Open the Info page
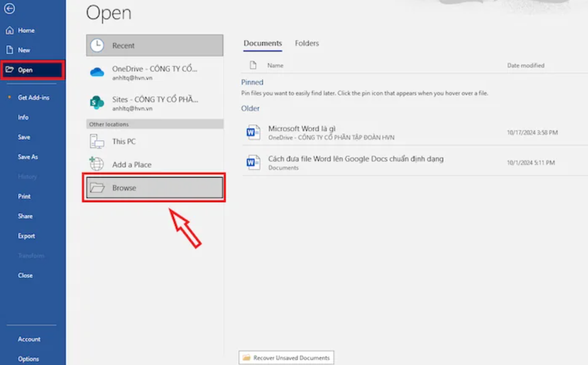 coord(23,117)
